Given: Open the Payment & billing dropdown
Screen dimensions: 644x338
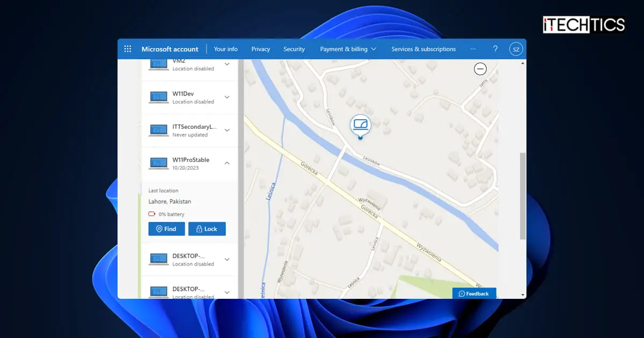Looking at the screenshot, I should tap(348, 49).
